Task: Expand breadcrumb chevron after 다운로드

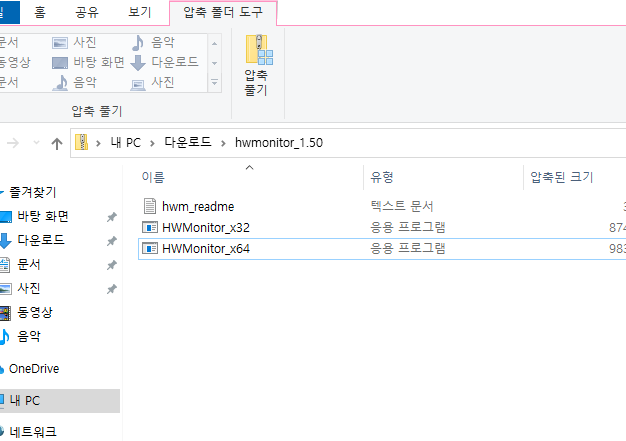Action: tap(223, 143)
